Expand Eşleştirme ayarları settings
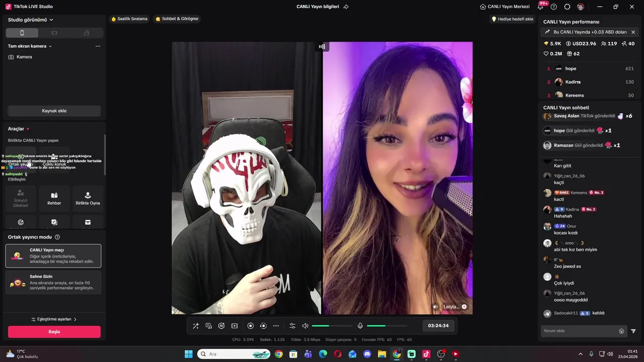 click(54, 319)
